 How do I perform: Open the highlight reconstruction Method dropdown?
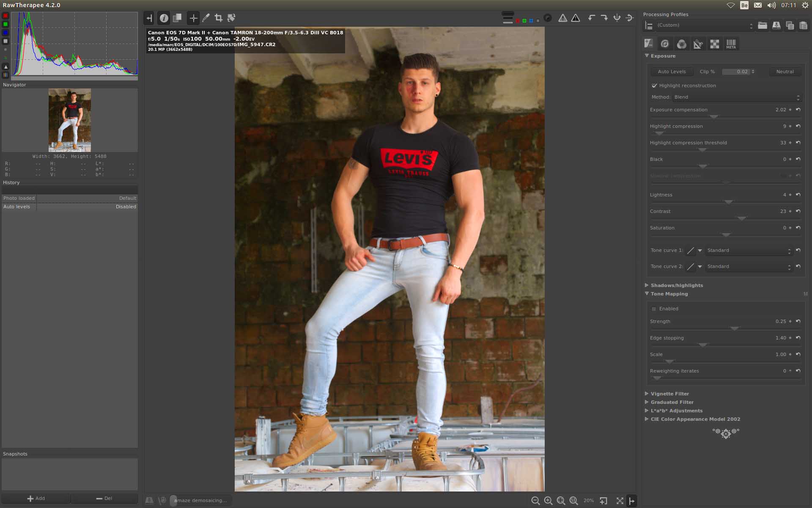pos(737,97)
